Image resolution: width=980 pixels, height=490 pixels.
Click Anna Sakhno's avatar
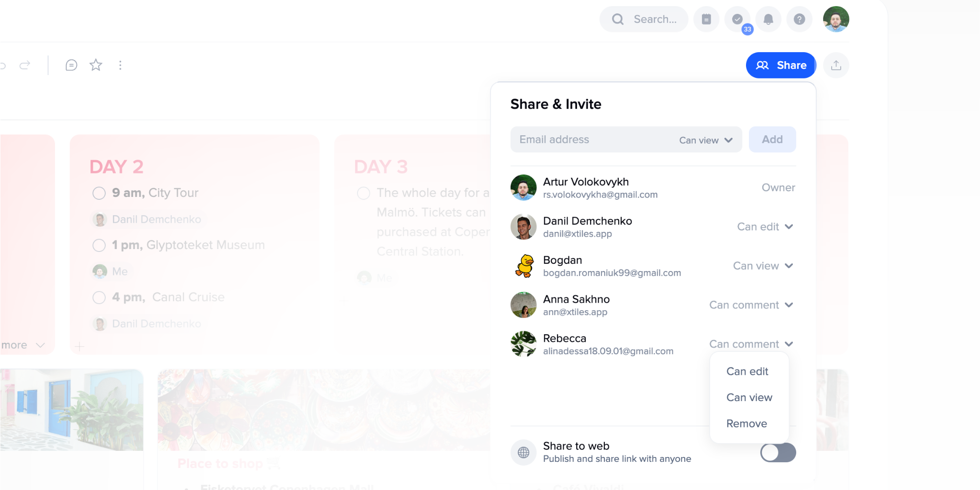pos(523,305)
